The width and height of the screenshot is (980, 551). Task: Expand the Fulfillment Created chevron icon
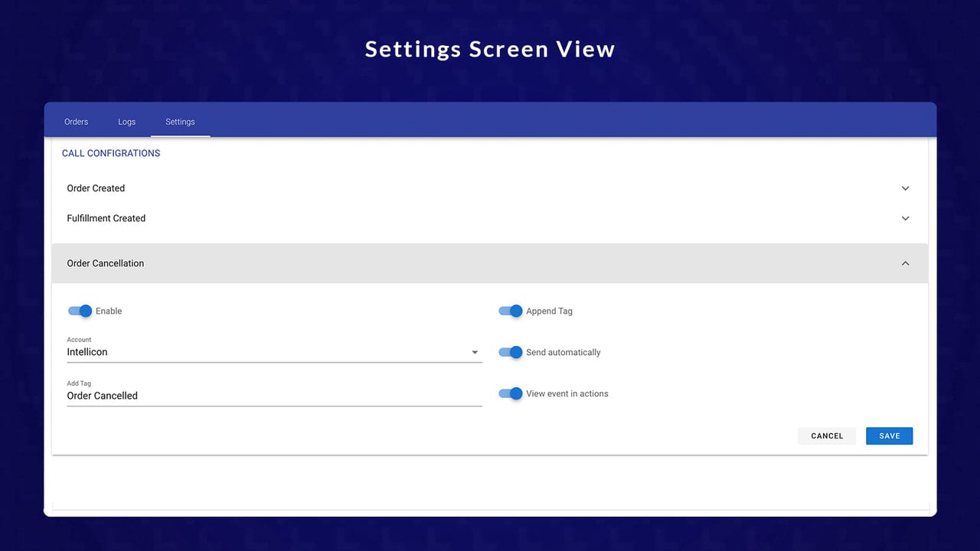pyautogui.click(x=905, y=218)
